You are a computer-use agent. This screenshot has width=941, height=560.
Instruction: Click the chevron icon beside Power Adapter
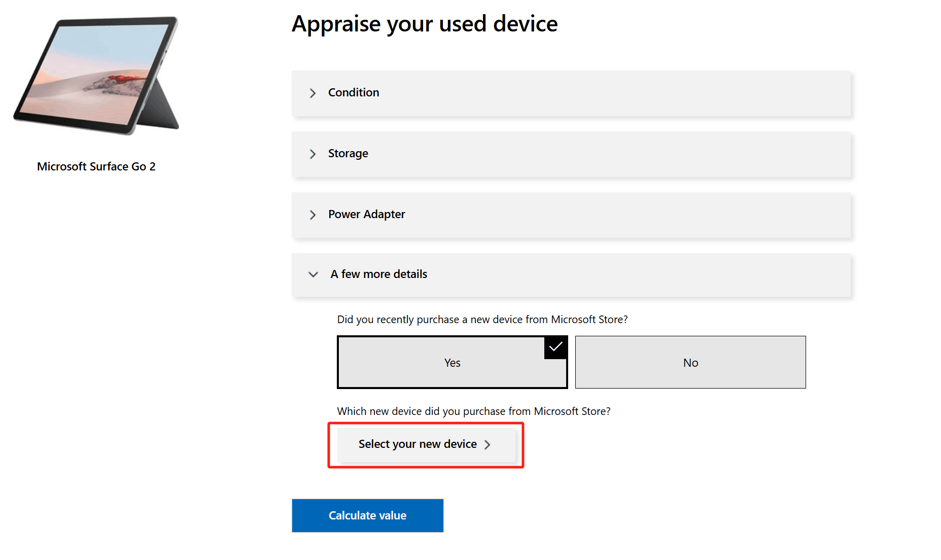[313, 215]
